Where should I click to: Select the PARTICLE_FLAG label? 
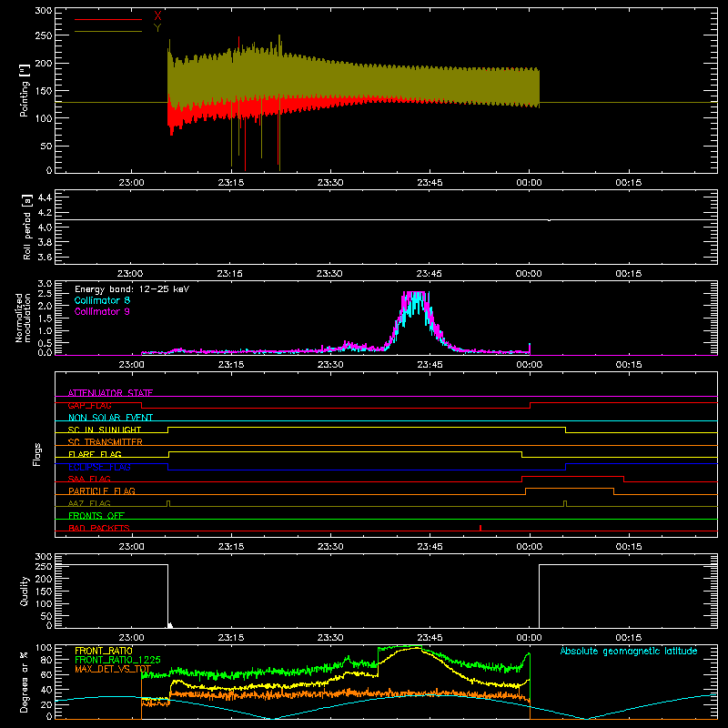pyautogui.click(x=102, y=490)
